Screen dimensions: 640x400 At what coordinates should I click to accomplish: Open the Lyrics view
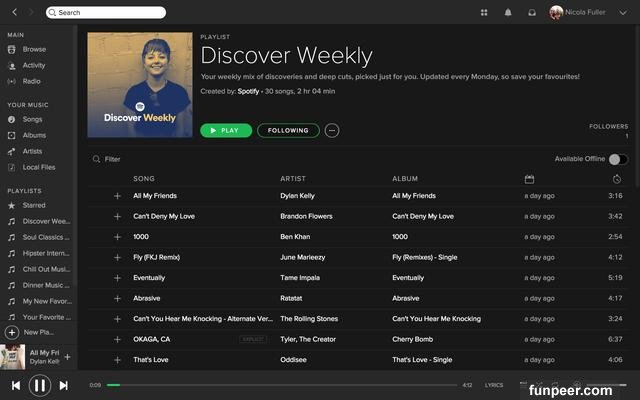pos(494,385)
